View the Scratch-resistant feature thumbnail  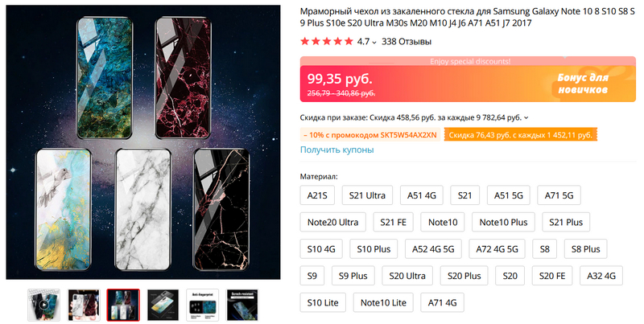[x=242, y=306]
